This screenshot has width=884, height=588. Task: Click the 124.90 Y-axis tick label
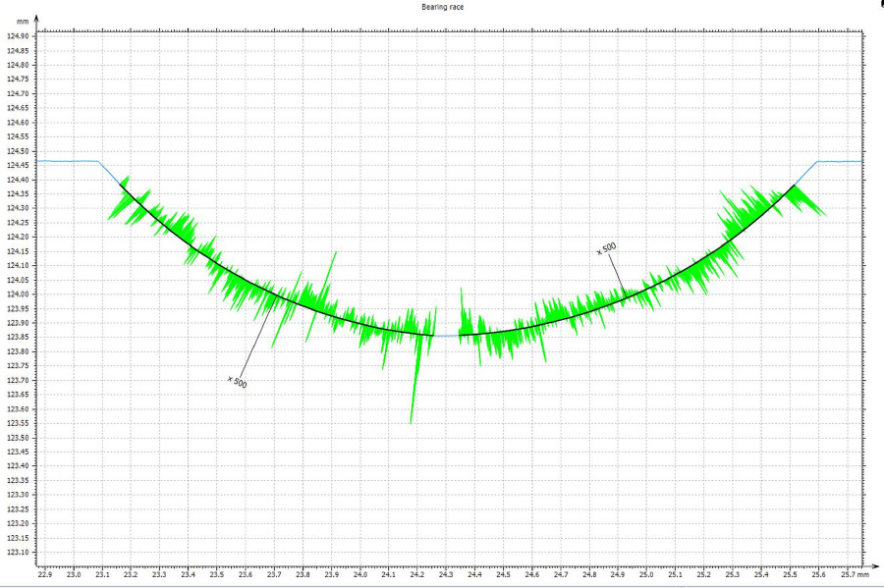click(18, 36)
